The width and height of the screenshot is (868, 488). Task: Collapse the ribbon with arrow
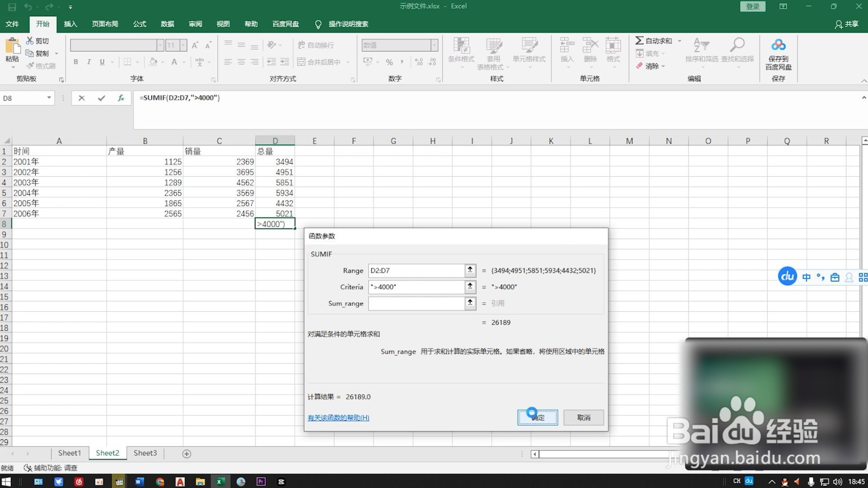pyautogui.click(x=864, y=81)
